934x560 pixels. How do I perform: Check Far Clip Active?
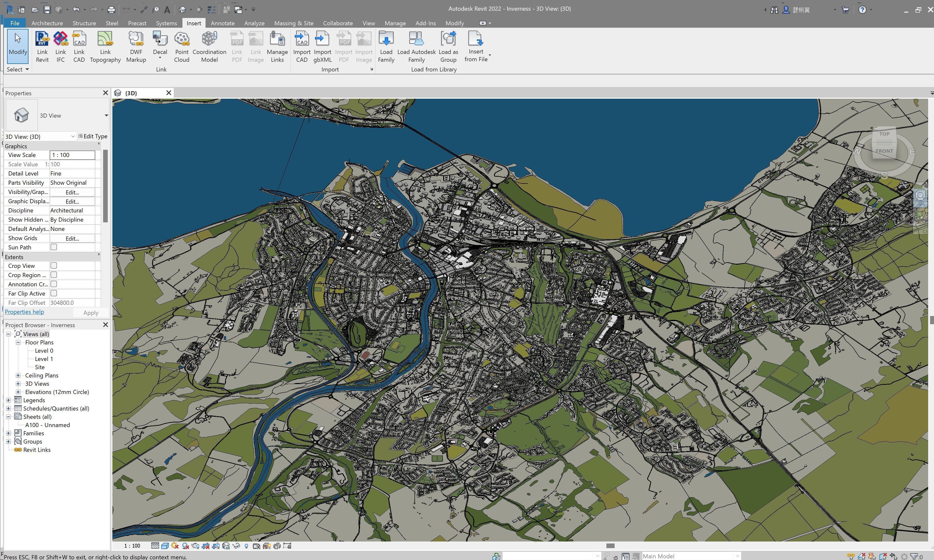(54, 293)
